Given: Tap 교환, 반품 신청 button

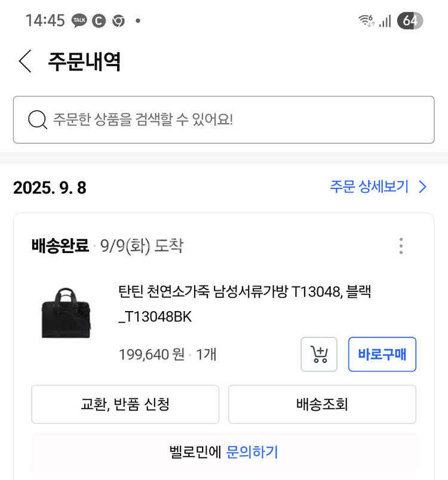Looking at the screenshot, I should pos(125,405).
